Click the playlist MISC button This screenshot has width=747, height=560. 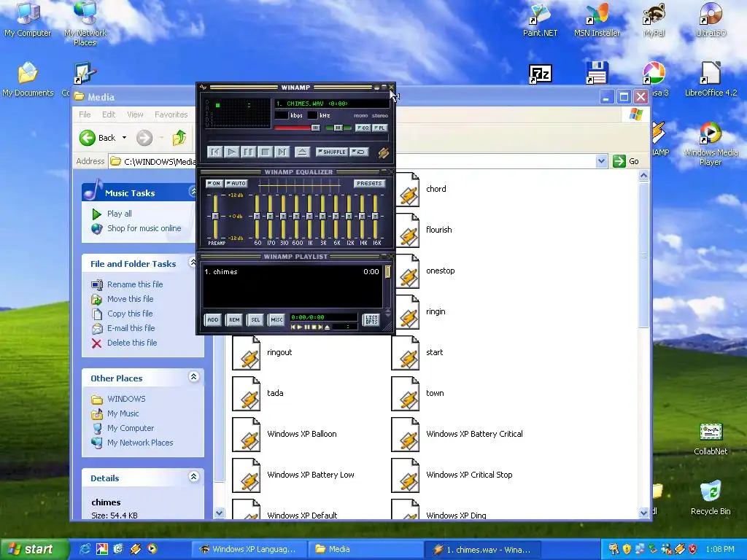point(276,319)
